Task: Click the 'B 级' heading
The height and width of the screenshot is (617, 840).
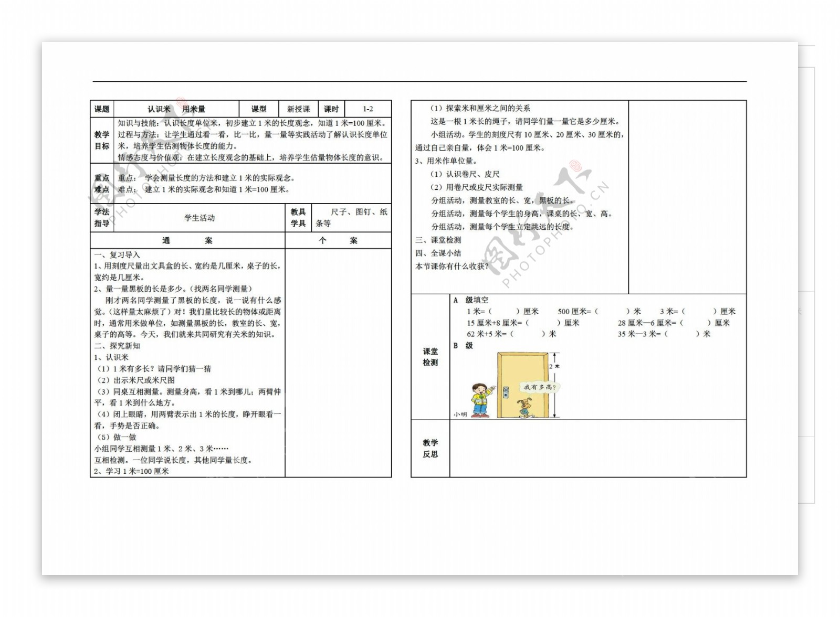Action: click(463, 346)
